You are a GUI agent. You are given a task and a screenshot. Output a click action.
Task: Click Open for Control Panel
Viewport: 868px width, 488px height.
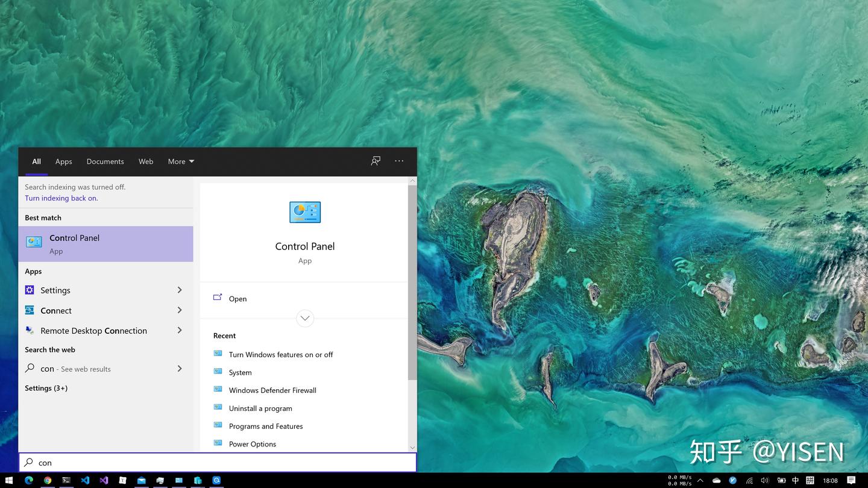pyautogui.click(x=237, y=299)
